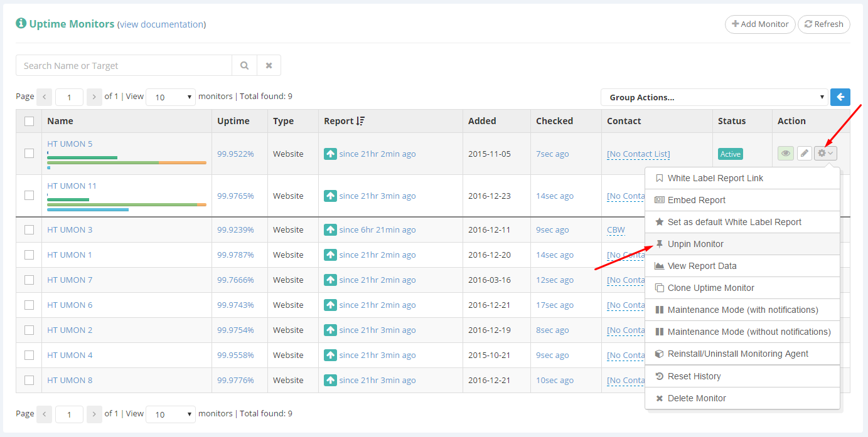Click the pencil edit icon for HT UMON 5
The width and height of the screenshot is (868, 437).
tap(805, 153)
